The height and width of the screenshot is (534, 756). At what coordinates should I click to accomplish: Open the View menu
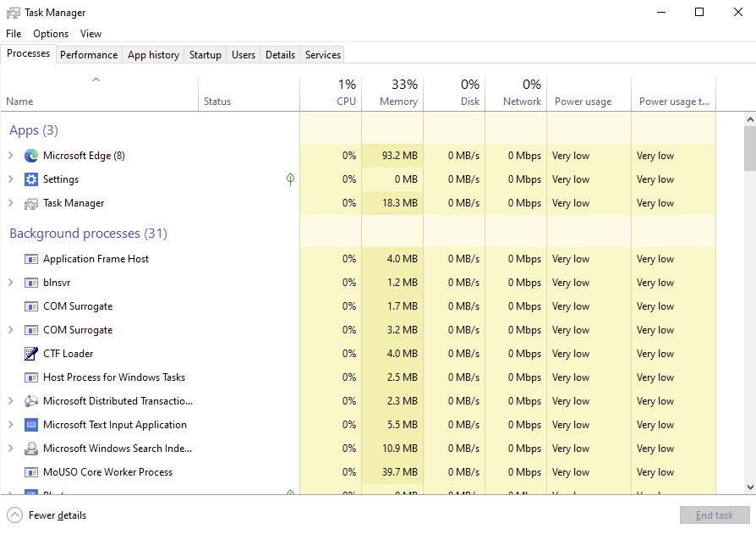pos(90,34)
